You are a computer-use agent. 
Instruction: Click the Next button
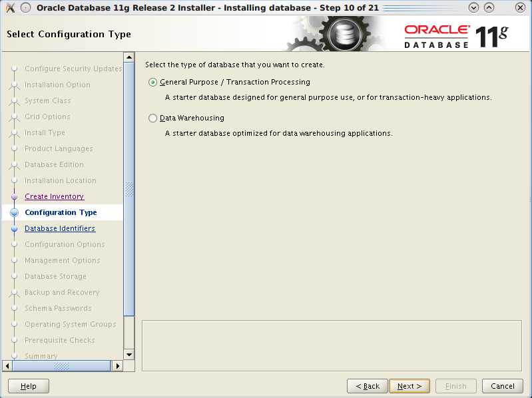pyautogui.click(x=409, y=386)
